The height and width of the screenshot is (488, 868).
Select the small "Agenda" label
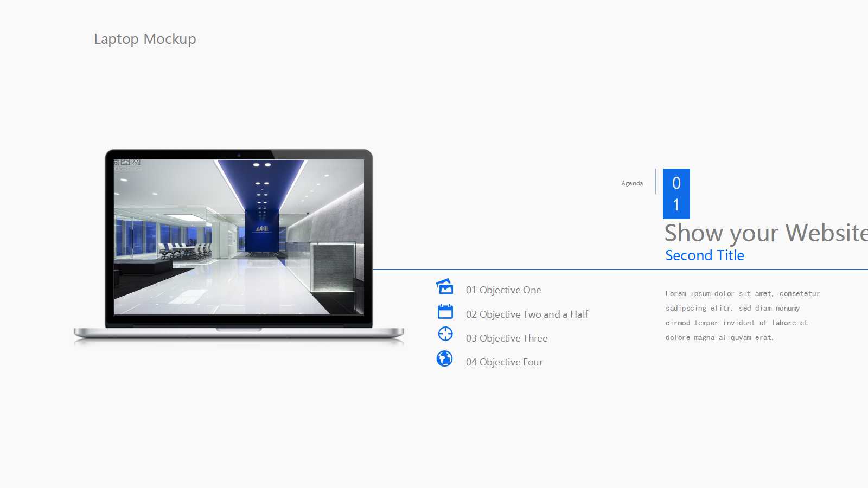632,183
